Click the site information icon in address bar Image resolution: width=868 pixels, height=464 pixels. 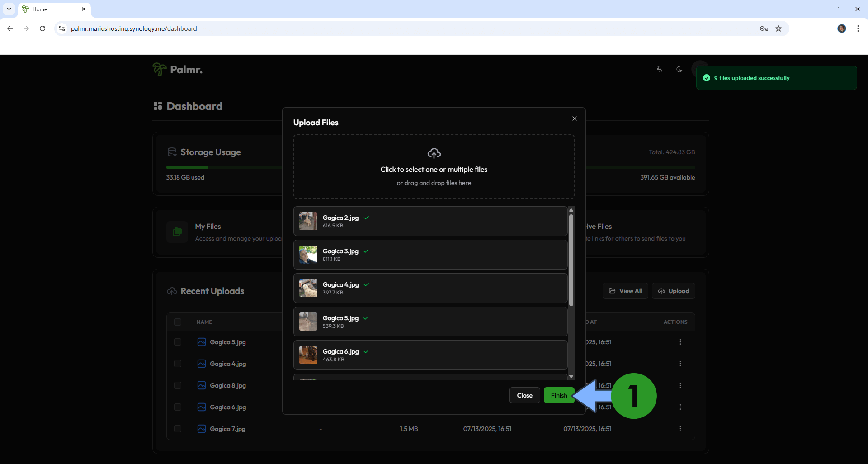tap(62, 28)
